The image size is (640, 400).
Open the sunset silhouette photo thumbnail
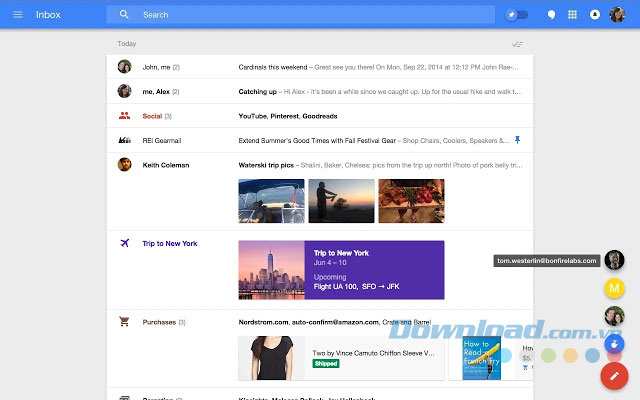pos(341,201)
